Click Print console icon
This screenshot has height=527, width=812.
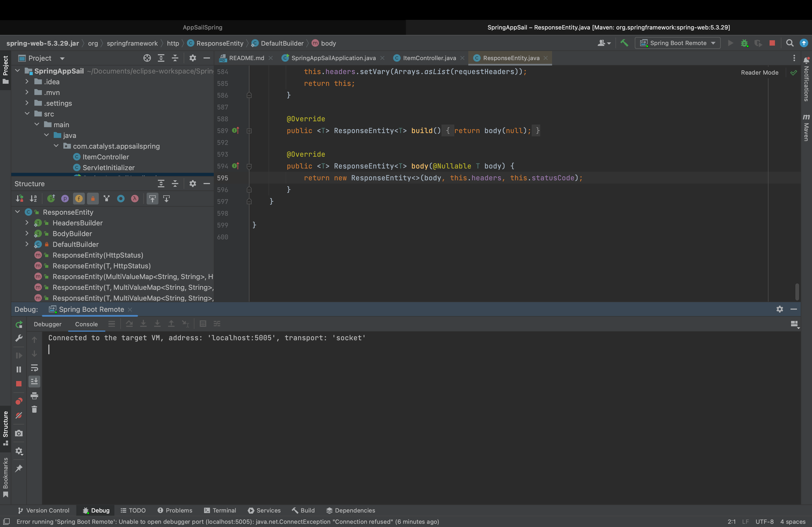tap(34, 396)
